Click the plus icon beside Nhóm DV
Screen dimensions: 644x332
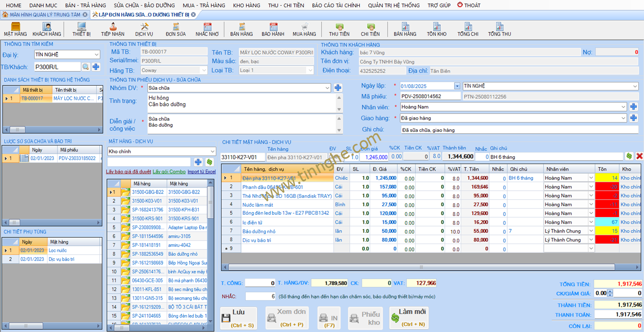click(x=338, y=88)
